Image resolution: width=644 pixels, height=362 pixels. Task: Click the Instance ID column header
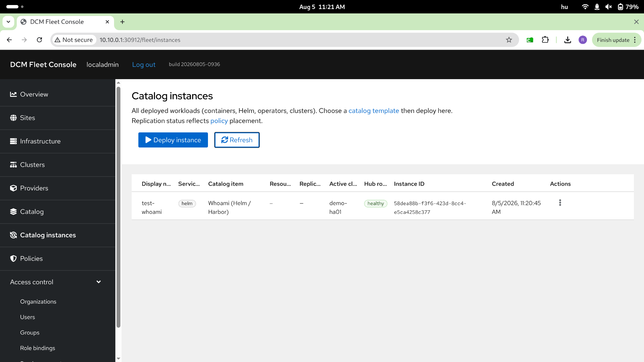click(x=409, y=184)
